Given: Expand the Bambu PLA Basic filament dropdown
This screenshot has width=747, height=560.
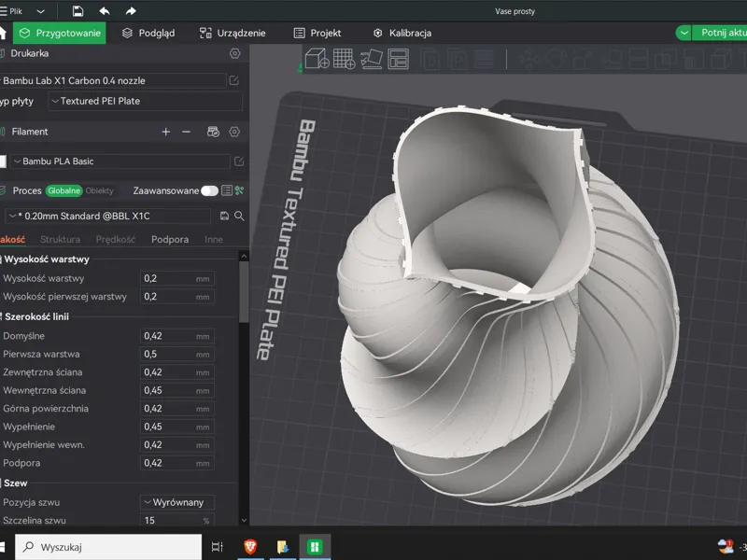Looking at the screenshot, I should [120, 161].
